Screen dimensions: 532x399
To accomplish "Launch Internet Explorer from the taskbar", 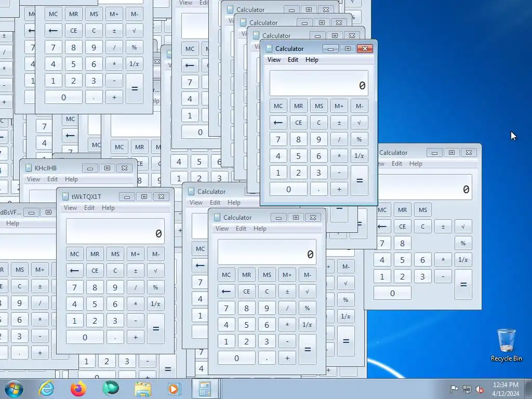I will (x=46, y=389).
